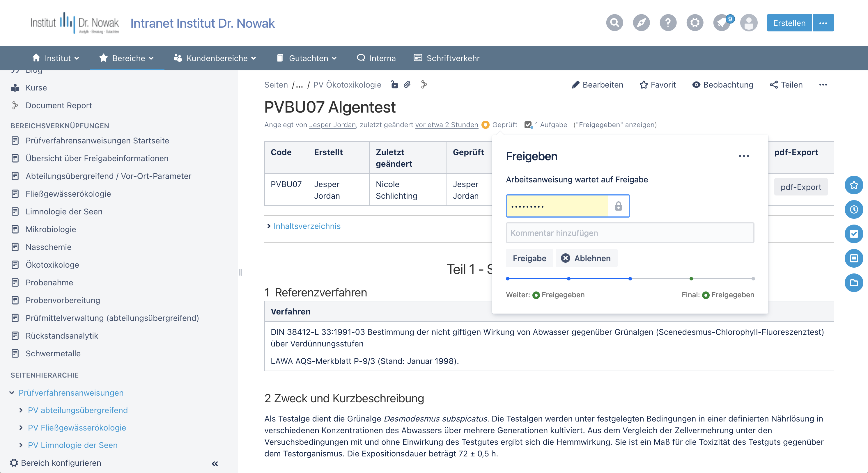Open the help question mark icon
868x473 pixels.
coord(668,23)
